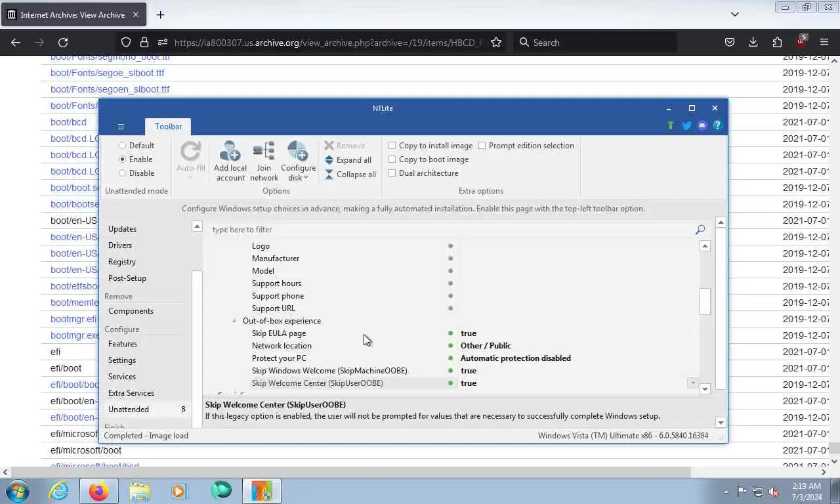Bookmark this page with star icon

[x=496, y=42]
